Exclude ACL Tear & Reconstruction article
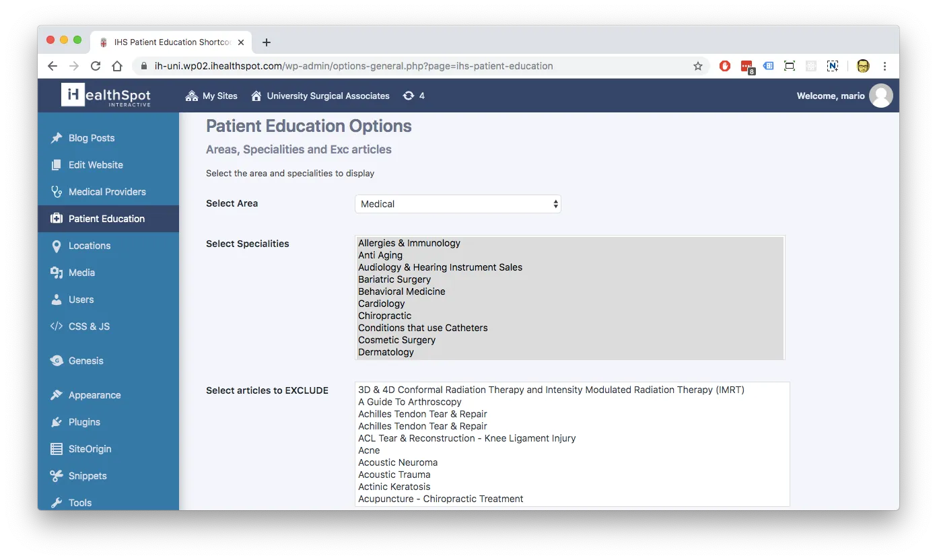This screenshot has width=937, height=560. (x=572, y=438)
